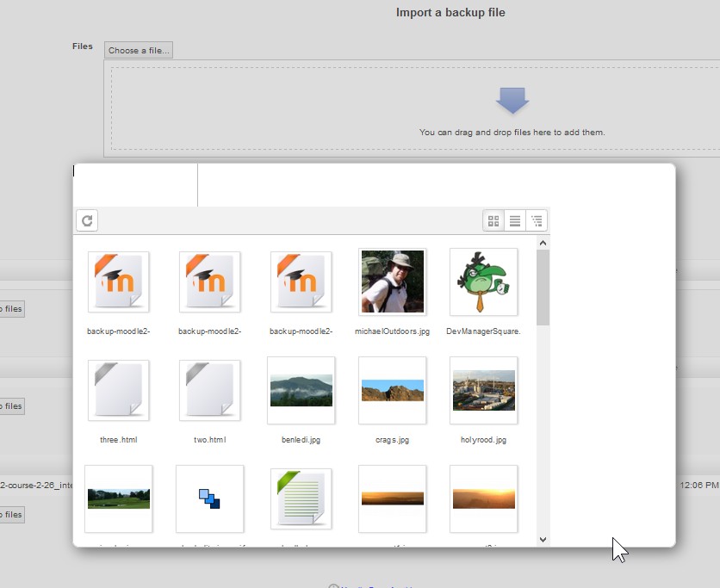The image size is (720, 588).
Task: Select the three.html file icon
Action: click(x=119, y=390)
